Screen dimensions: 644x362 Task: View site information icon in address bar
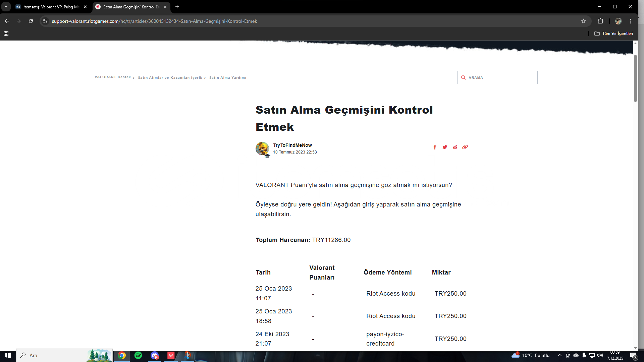tap(45, 21)
